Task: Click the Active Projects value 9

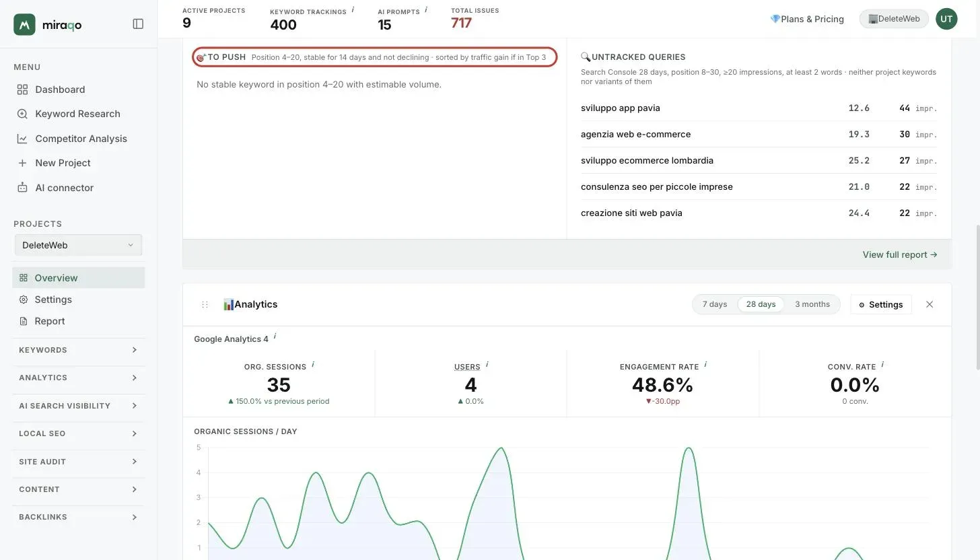Action: click(186, 23)
